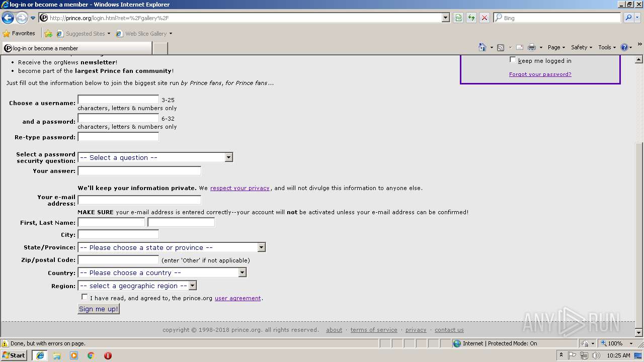Image resolution: width=644 pixels, height=362 pixels.
Task: Click the red Opera taskbar icon
Action: (x=108, y=355)
